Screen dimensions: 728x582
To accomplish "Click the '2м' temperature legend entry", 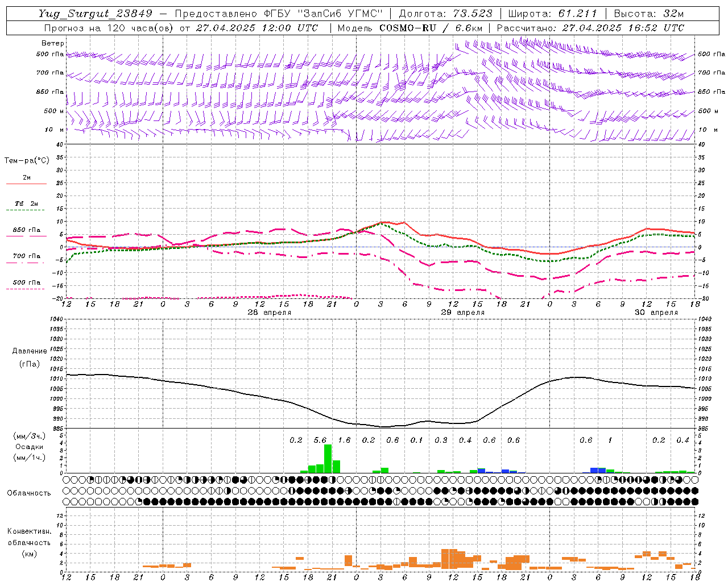I will pos(27,177).
